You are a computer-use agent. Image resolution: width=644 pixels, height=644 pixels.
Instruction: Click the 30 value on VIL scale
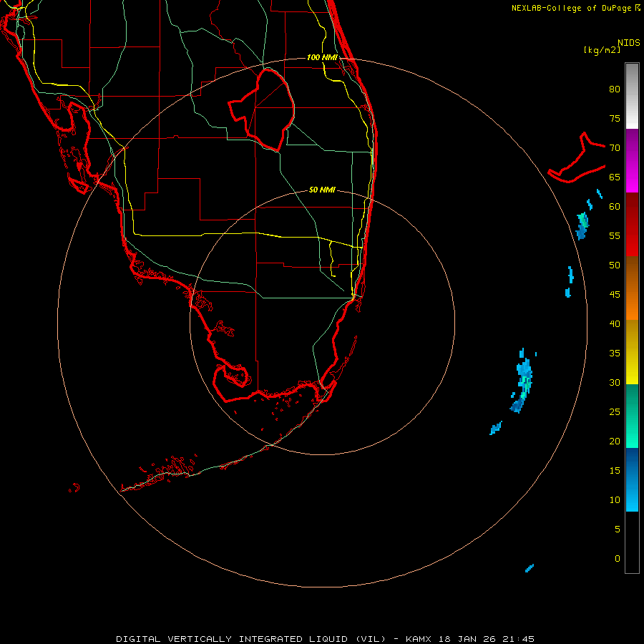(615, 382)
